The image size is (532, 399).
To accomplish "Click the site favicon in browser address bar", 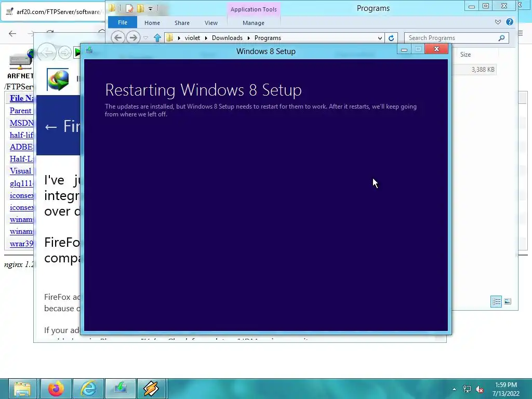I will (x=9, y=12).
